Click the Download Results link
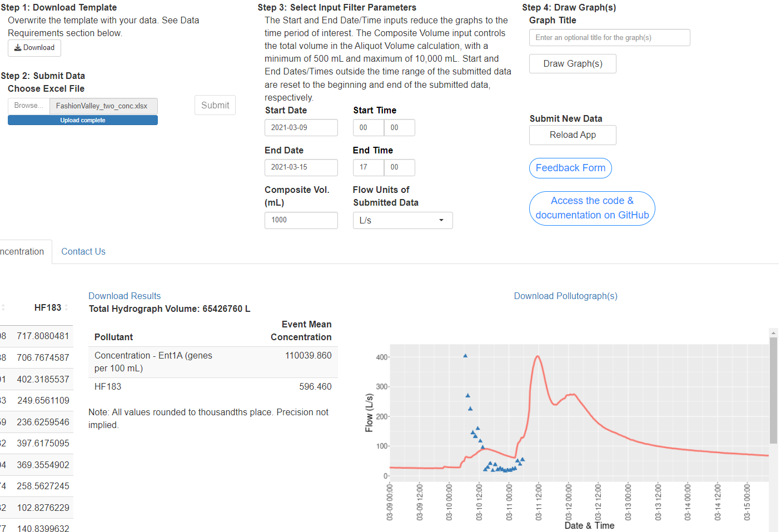 point(125,296)
